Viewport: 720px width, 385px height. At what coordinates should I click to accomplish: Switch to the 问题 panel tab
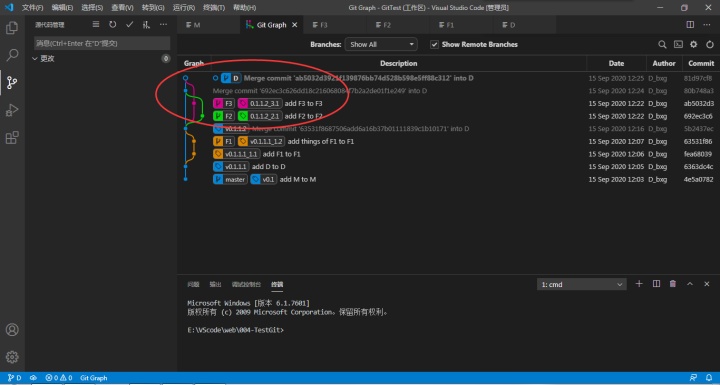pos(193,284)
